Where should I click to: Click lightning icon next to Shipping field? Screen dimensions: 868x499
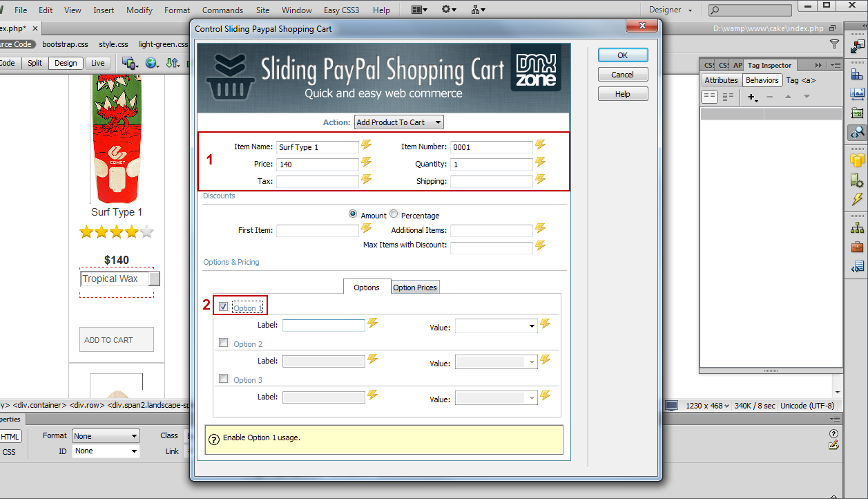tap(541, 180)
